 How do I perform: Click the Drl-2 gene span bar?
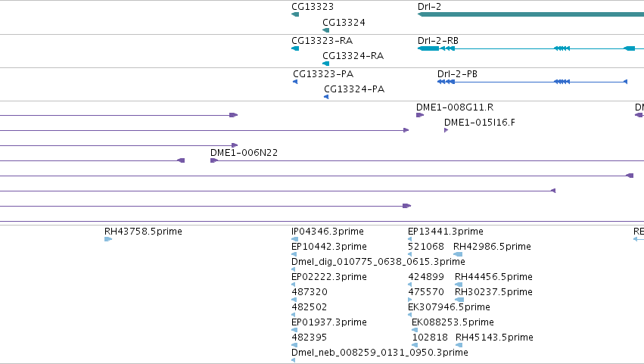530,14
